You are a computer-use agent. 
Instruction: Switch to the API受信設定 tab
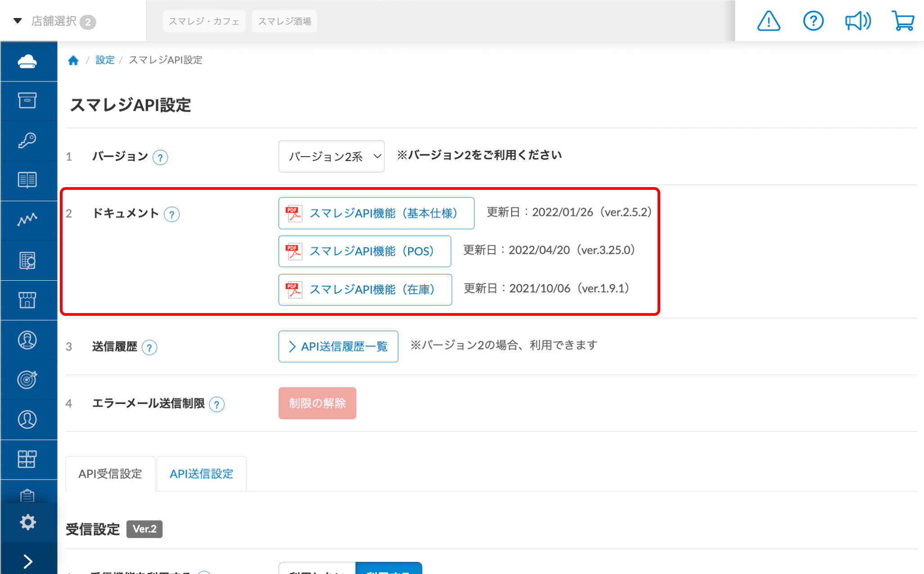(x=110, y=474)
